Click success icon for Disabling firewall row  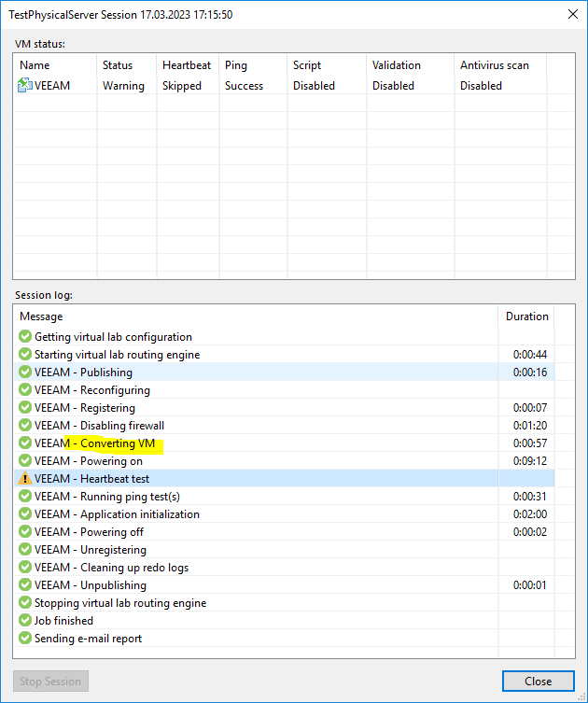(25, 425)
